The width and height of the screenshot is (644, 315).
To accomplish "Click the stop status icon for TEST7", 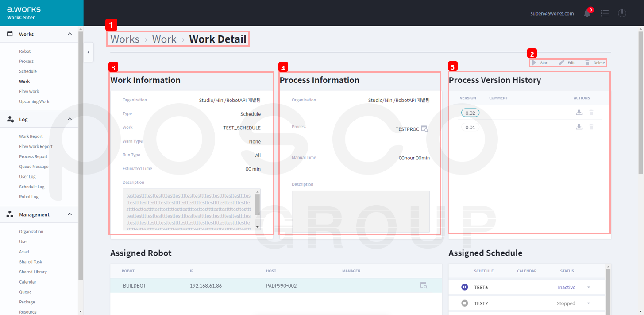I will click(465, 303).
